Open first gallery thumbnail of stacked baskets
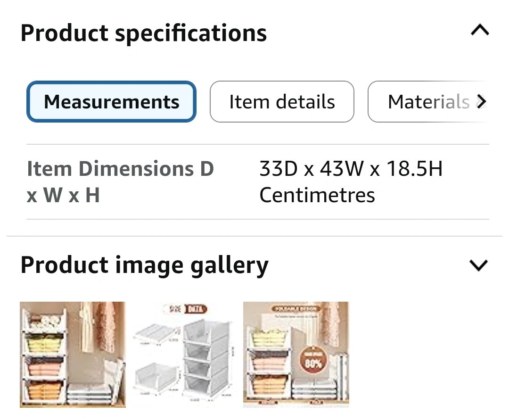Screen dimensions: 509x420 tap(73, 354)
